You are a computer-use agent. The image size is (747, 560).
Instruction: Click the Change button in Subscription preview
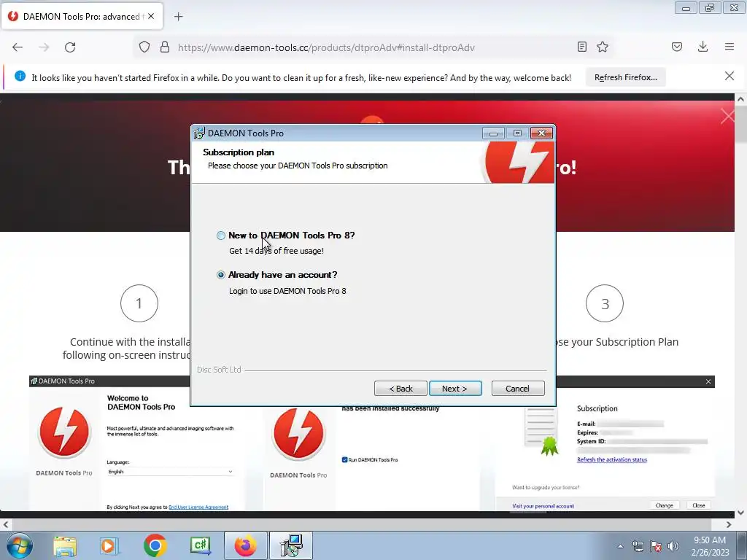point(664,505)
